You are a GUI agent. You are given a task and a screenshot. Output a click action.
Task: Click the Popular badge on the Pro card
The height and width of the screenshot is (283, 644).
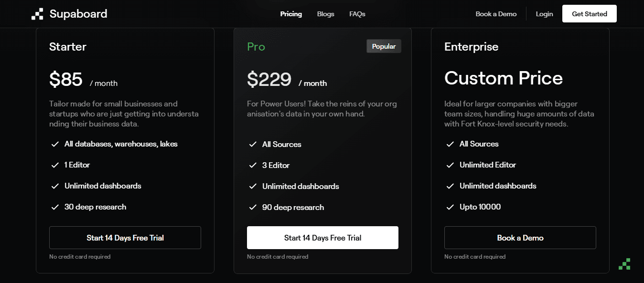(x=384, y=46)
